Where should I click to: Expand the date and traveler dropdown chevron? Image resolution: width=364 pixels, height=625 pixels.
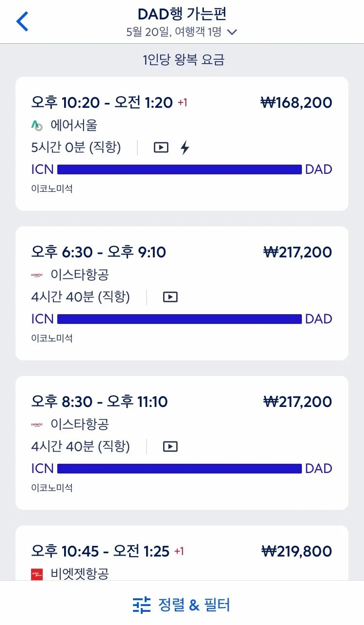(x=232, y=33)
